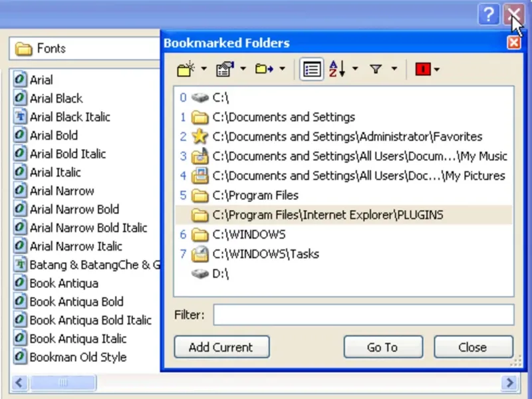Screen dimensions: 532x399
Task: Click the Batang TrueType font icon
Action: pos(20,264)
